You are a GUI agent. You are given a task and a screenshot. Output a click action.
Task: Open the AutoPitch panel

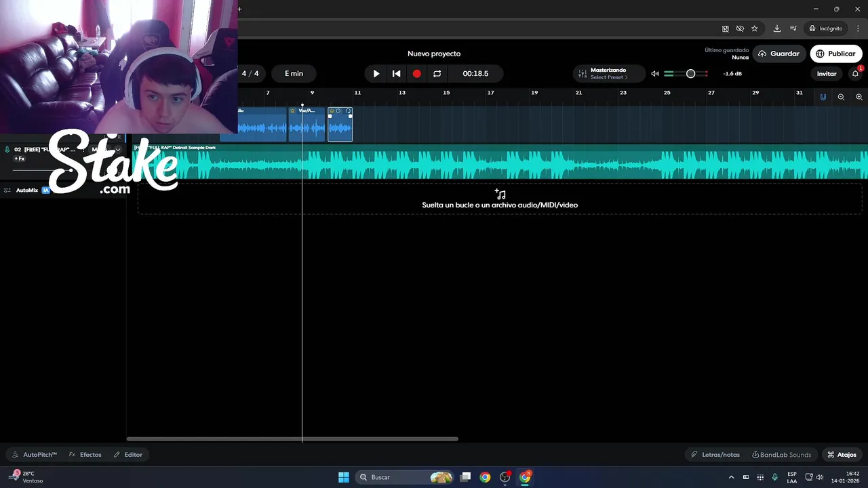point(35,455)
